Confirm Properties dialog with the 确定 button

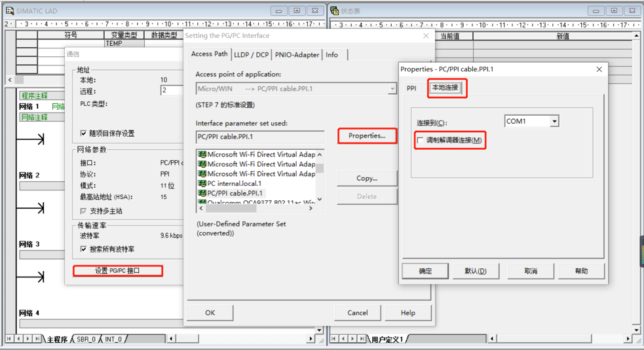[425, 271]
